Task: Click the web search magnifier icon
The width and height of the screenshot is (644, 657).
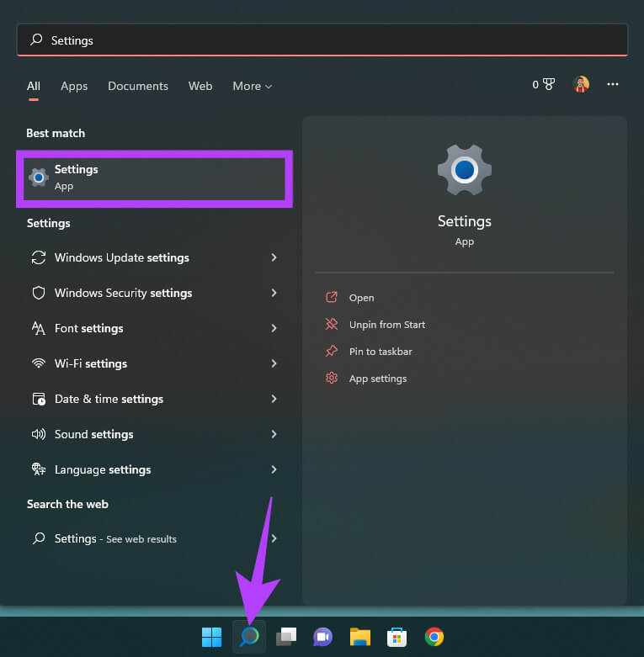Action: [x=39, y=538]
